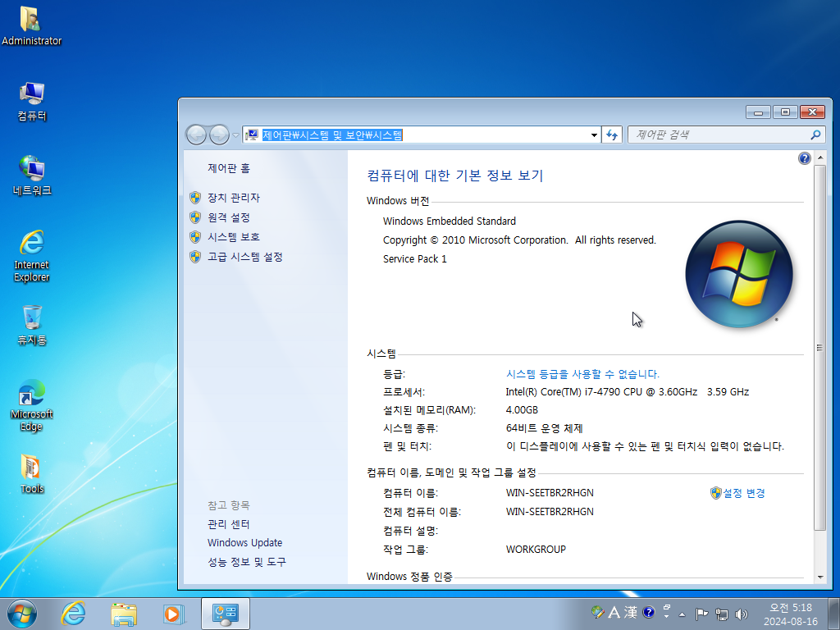The height and width of the screenshot is (630, 840).
Task: Open Windows Update link in sidebar
Action: pyautogui.click(x=244, y=543)
